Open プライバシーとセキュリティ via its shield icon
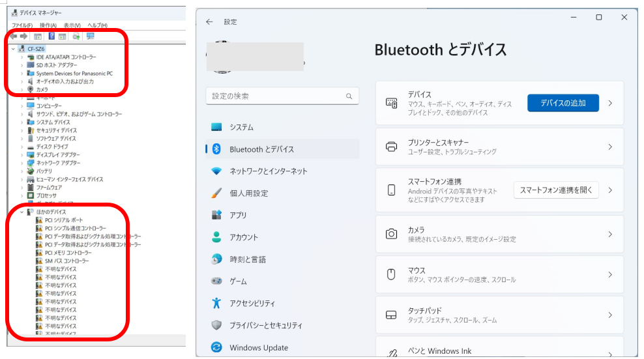Image resolution: width=644 pixels, height=359 pixels. [x=216, y=325]
